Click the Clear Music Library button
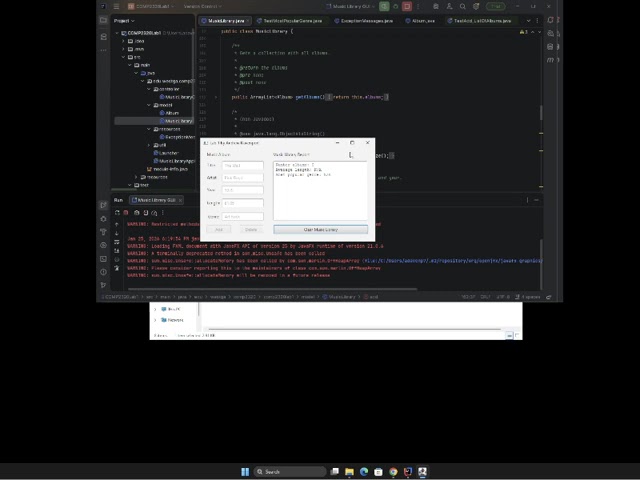The image size is (640, 480). 320,229
